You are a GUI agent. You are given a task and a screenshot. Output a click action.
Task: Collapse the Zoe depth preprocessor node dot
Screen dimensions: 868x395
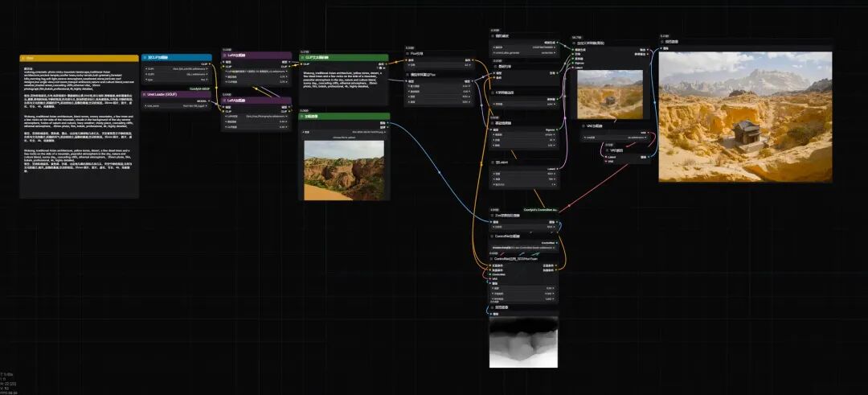(x=493, y=216)
